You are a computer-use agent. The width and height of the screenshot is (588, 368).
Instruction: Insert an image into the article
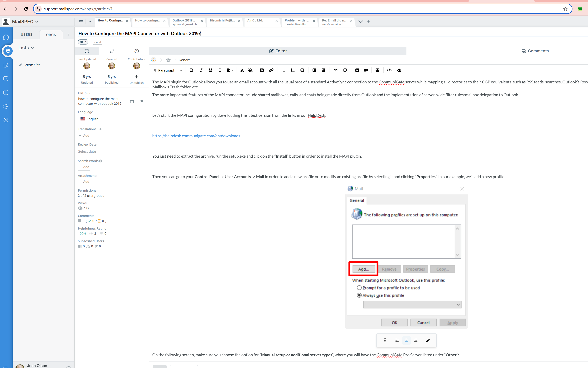click(357, 70)
